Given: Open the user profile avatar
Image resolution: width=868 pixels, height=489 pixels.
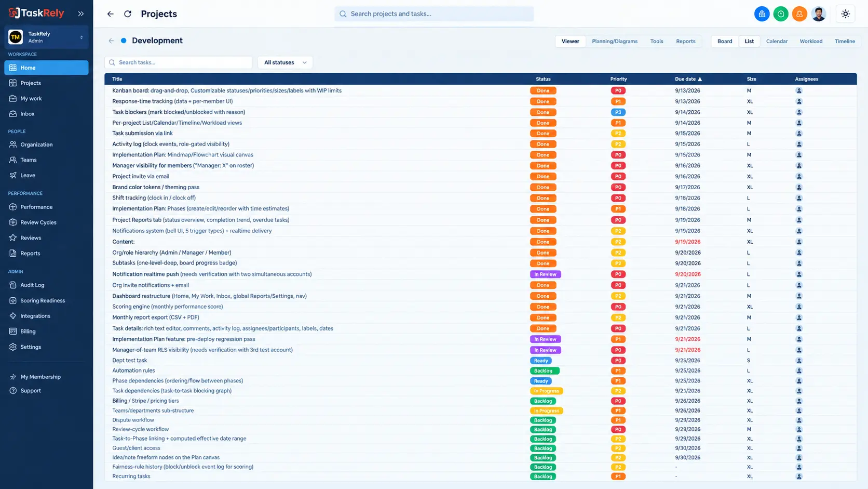Looking at the screenshot, I should 819,14.
